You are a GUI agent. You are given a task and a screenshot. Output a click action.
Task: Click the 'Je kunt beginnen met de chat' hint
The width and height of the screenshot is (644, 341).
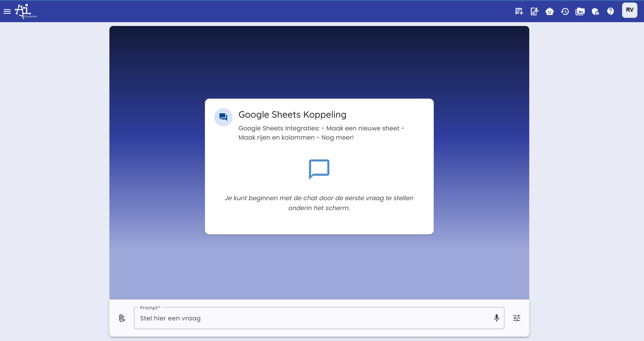tap(319, 203)
